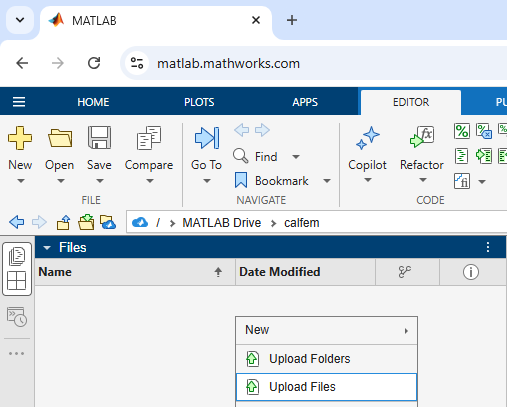The height and width of the screenshot is (407, 507).
Task: Click the Find magnifier icon
Action: (240, 156)
